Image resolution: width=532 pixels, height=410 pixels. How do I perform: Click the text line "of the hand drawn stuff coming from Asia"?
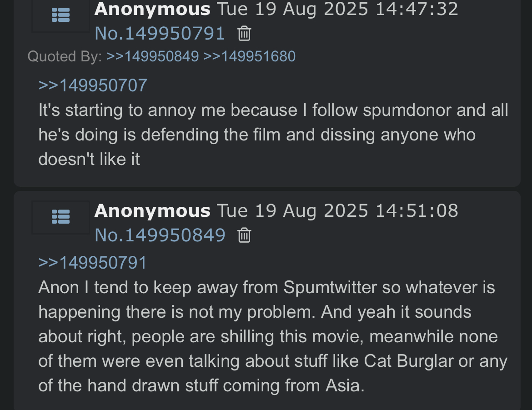tap(201, 385)
